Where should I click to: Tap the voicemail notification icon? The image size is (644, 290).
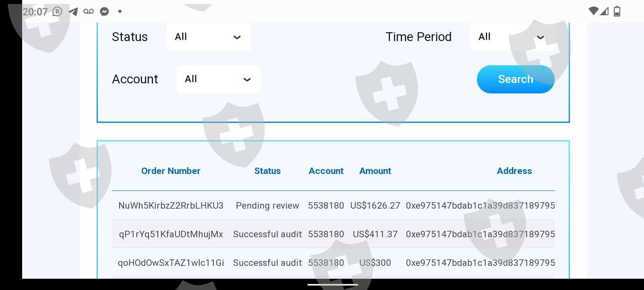(89, 11)
